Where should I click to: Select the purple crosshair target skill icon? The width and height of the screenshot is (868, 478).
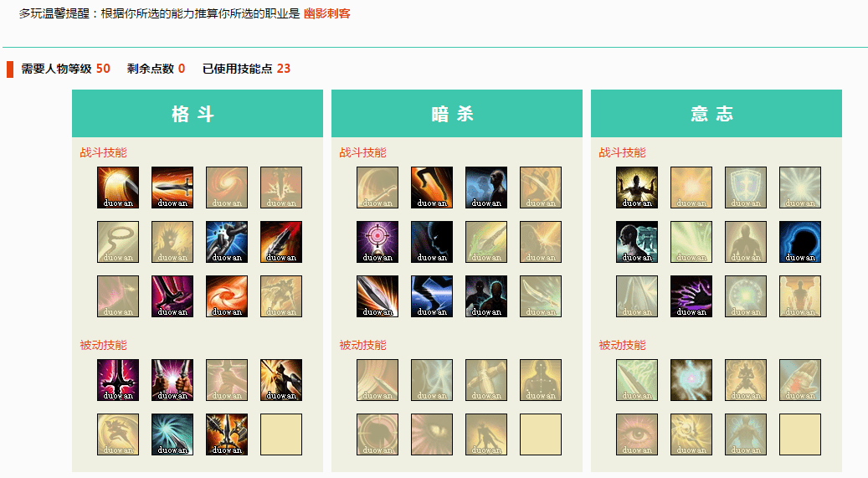click(378, 242)
